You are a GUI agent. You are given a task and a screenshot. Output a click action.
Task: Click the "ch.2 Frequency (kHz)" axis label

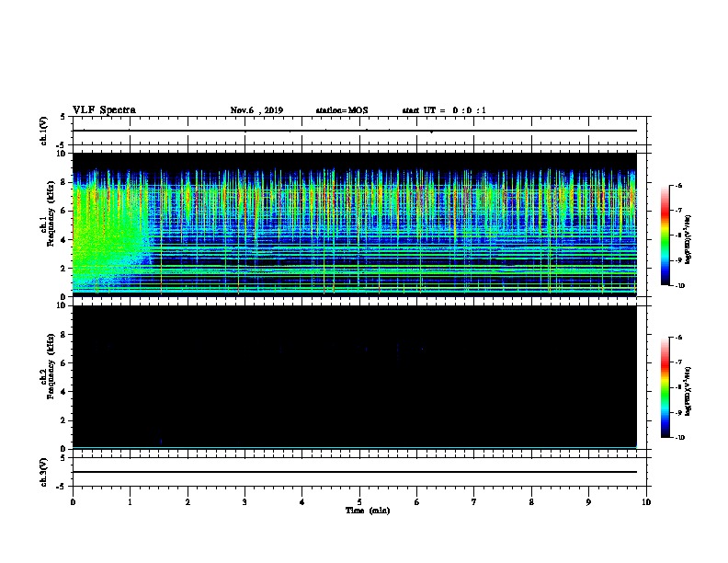(48, 366)
